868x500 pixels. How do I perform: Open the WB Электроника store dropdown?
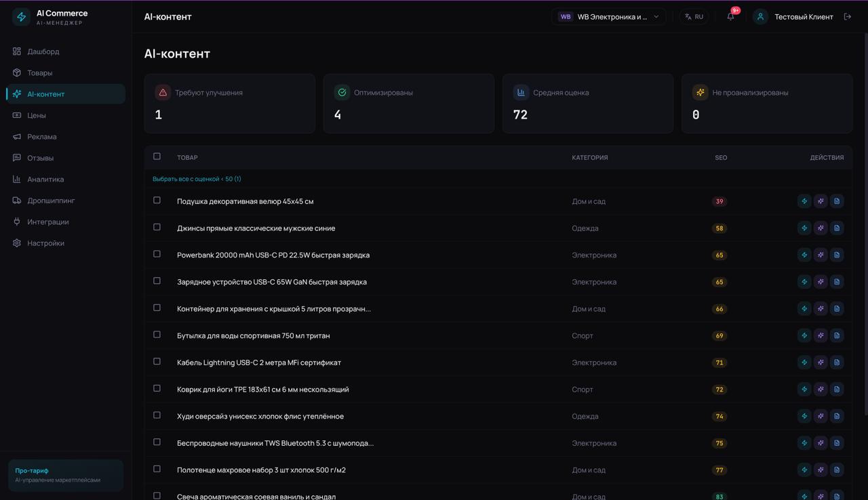pyautogui.click(x=608, y=17)
